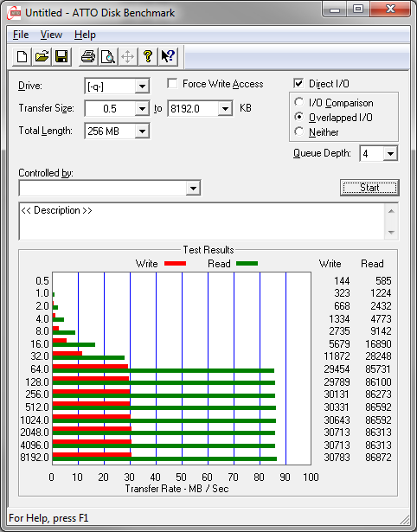Select the Neither radio button
Screen dimensions: 417x532
pos(299,131)
